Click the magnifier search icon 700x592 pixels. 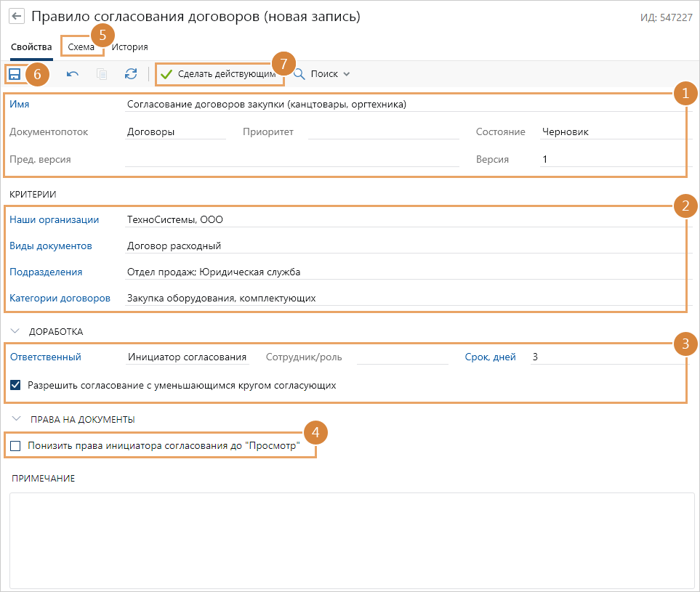coord(299,74)
